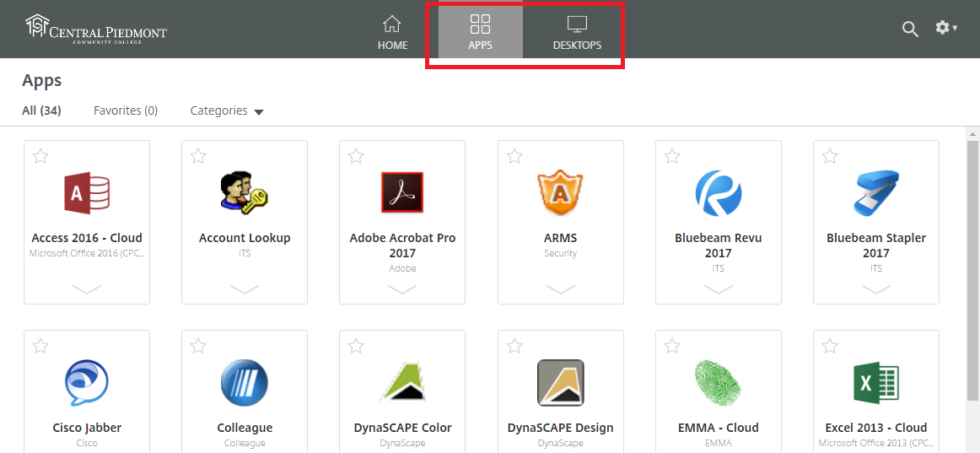Switch to the DESKTOPS tab

coord(577,33)
